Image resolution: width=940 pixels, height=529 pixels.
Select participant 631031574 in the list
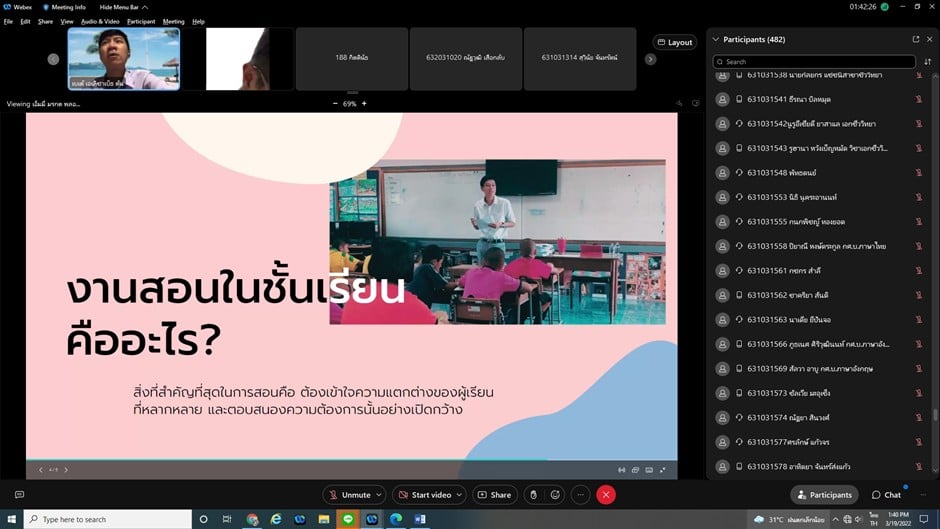(820, 417)
